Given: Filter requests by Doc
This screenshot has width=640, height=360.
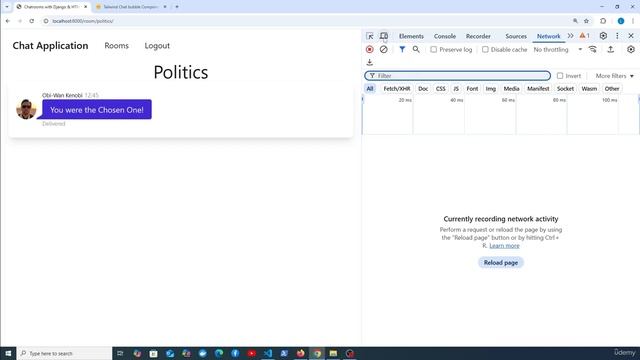Looking at the screenshot, I should 423,89.
